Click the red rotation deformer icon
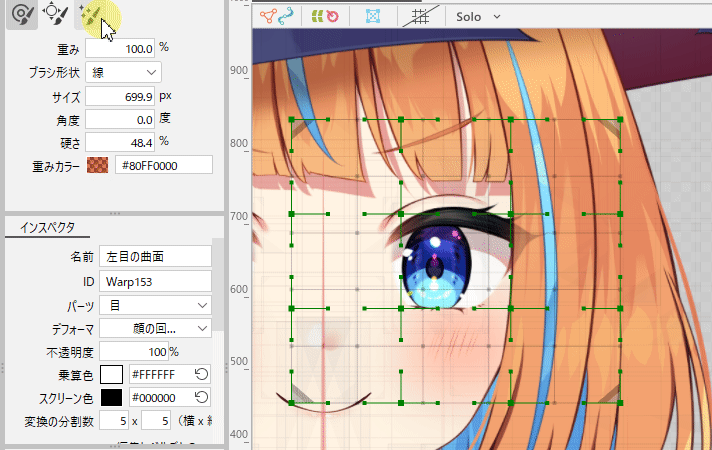 tap(333, 17)
